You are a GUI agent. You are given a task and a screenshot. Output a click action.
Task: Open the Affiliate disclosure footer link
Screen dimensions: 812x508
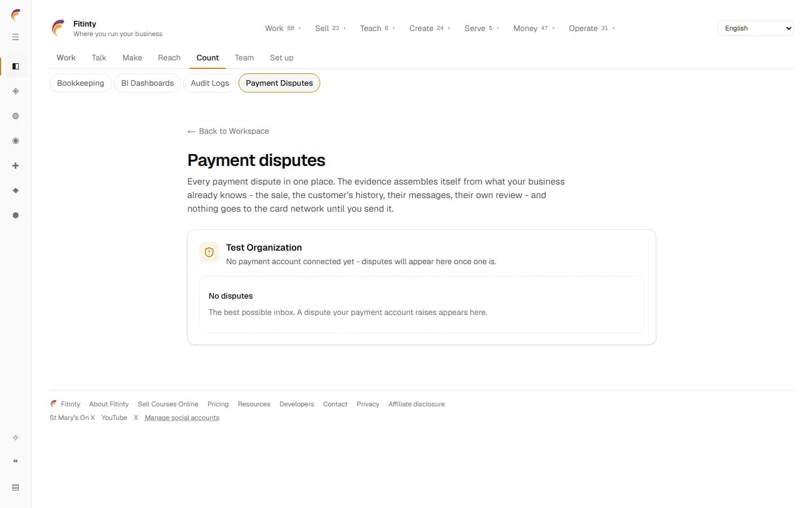[x=417, y=404]
